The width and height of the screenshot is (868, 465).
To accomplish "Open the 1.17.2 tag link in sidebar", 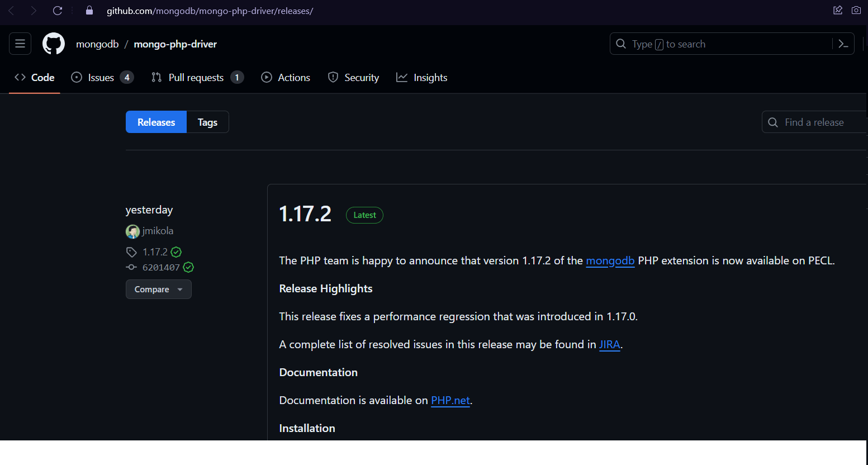I will [155, 252].
